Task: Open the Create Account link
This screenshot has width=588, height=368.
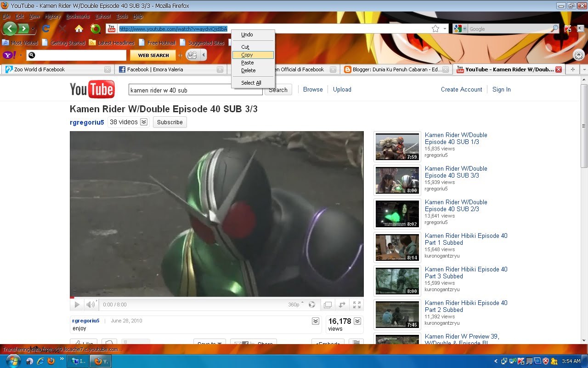Action: pyautogui.click(x=462, y=89)
